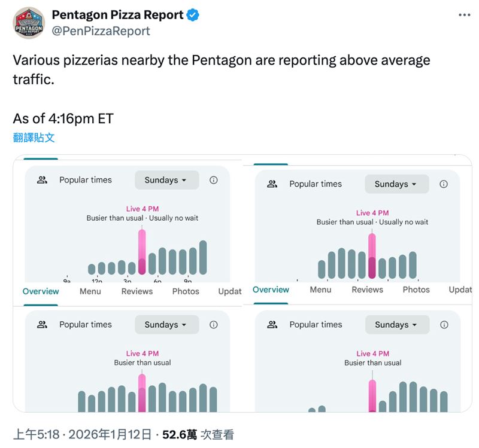Viewport: 479px width, 448px height.
Task: Click info icon in bottom-left chart
Action: click(214, 325)
